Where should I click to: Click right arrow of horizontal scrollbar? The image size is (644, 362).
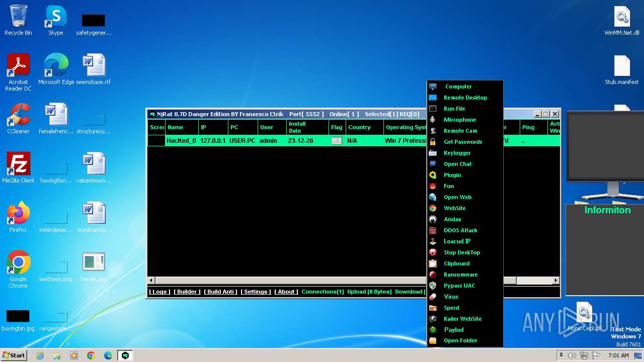click(556, 280)
